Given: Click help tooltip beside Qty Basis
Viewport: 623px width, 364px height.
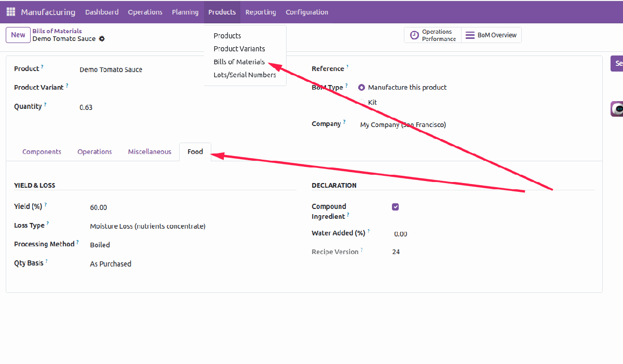Looking at the screenshot, I should point(47,261).
